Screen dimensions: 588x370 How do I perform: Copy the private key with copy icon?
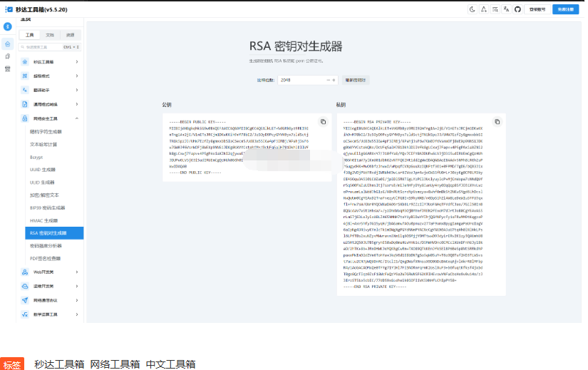pyautogui.click(x=497, y=122)
